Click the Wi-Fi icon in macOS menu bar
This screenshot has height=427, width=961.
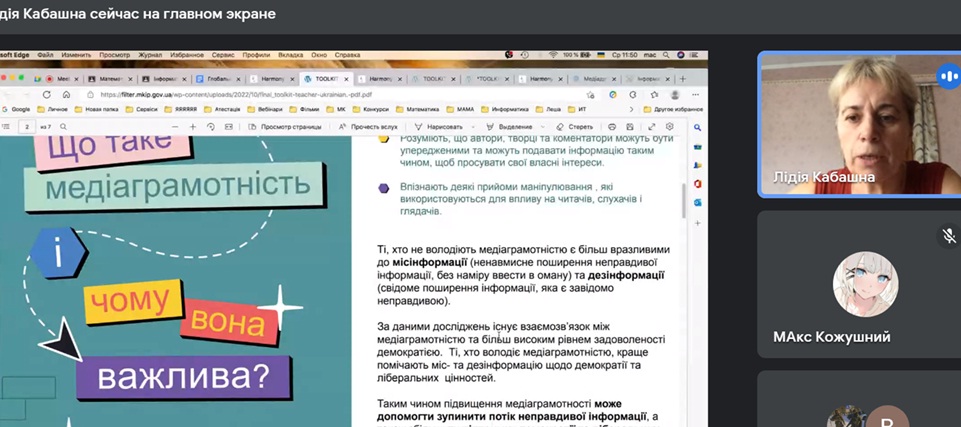point(553,55)
